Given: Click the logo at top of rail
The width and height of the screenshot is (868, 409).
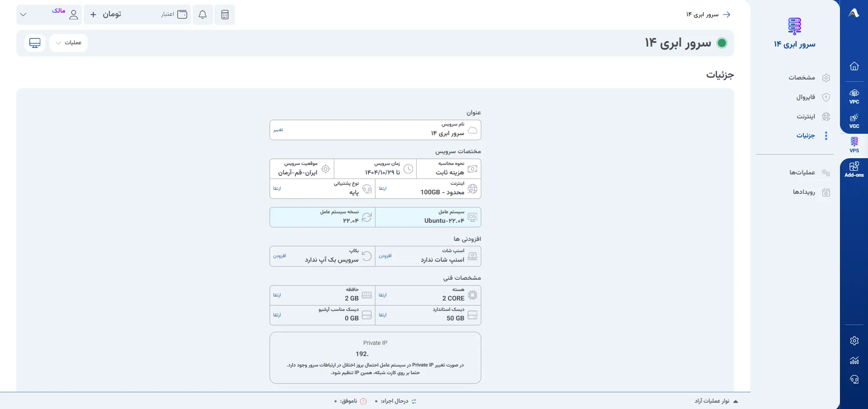Looking at the screenshot, I should click(854, 13).
